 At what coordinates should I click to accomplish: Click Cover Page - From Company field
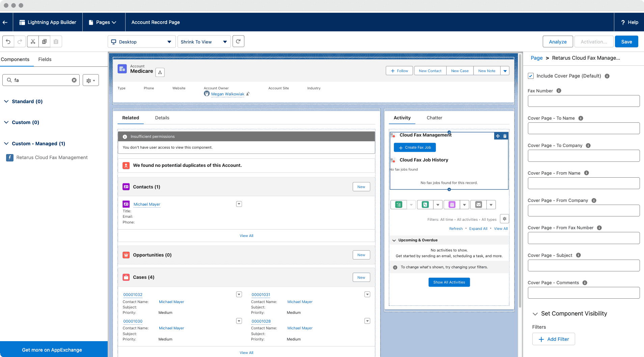(x=584, y=211)
